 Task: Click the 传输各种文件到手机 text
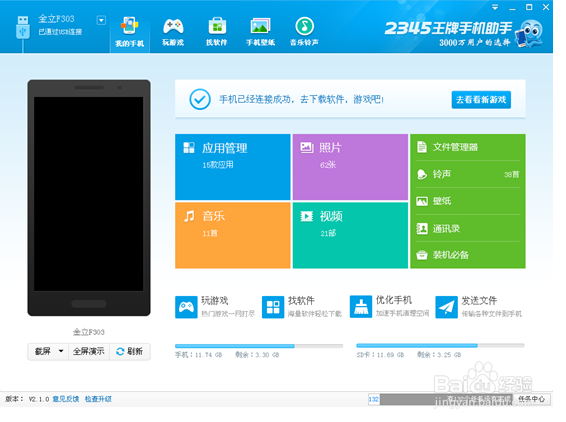[492, 314]
